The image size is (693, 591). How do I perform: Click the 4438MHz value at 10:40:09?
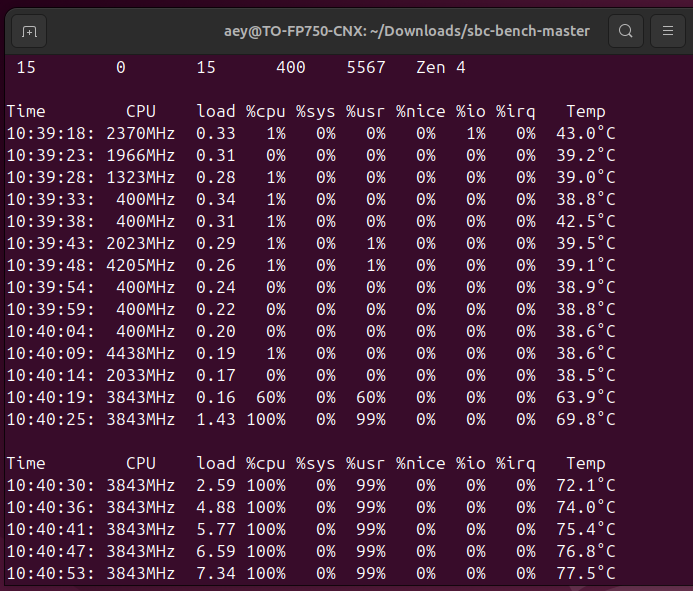point(141,353)
